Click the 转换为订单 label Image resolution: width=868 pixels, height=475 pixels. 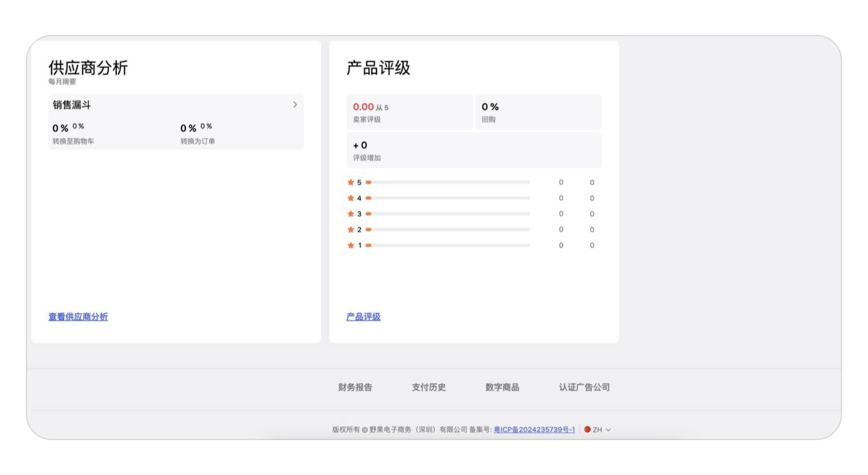click(x=198, y=141)
